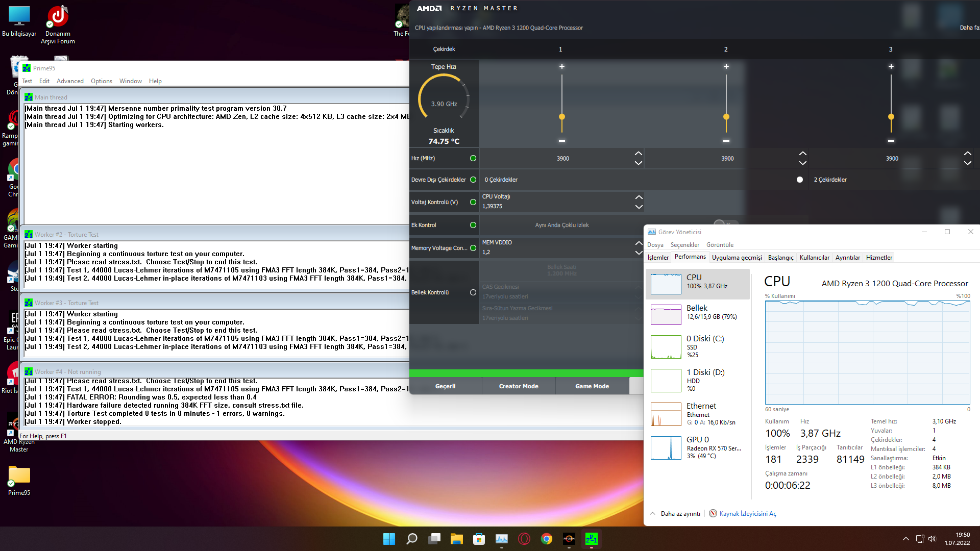Image resolution: width=980 pixels, height=551 pixels.
Task: Select GPU 0 in Task Manager sidebar
Action: tap(698, 447)
